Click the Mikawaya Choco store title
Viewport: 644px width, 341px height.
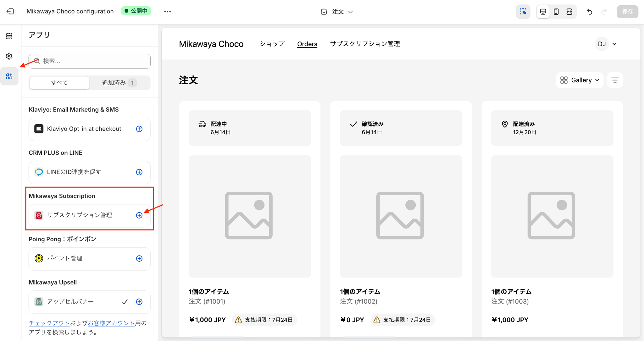point(211,44)
